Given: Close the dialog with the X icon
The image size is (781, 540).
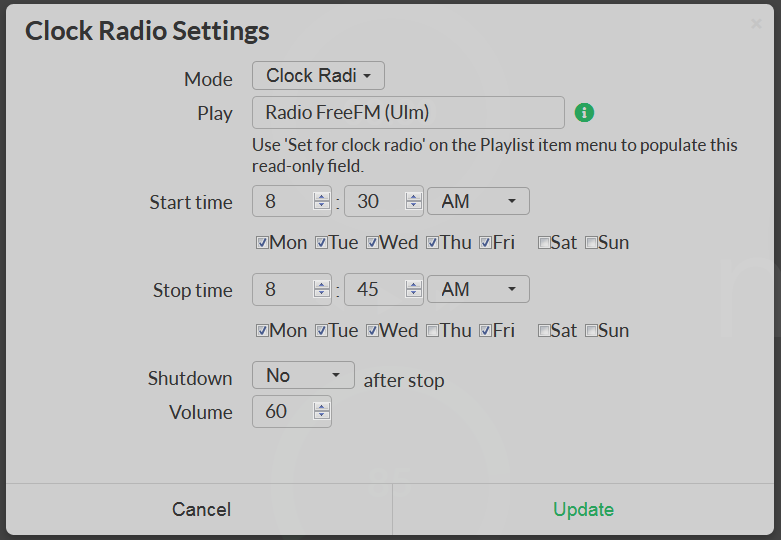Looking at the screenshot, I should click(x=756, y=24).
